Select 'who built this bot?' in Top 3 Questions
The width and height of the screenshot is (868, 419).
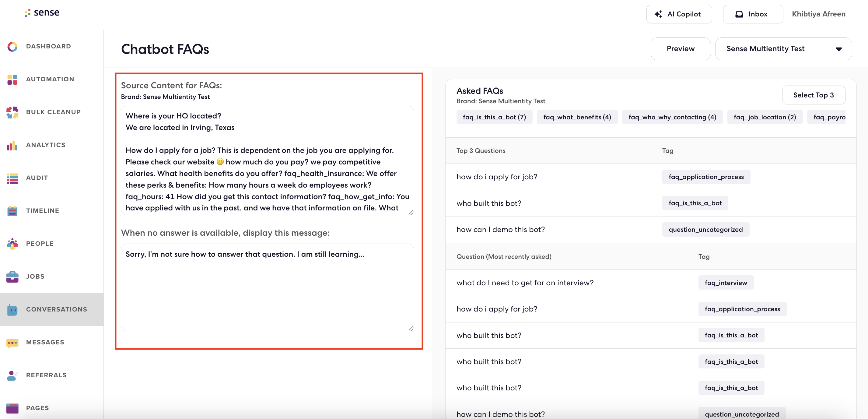tap(488, 203)
